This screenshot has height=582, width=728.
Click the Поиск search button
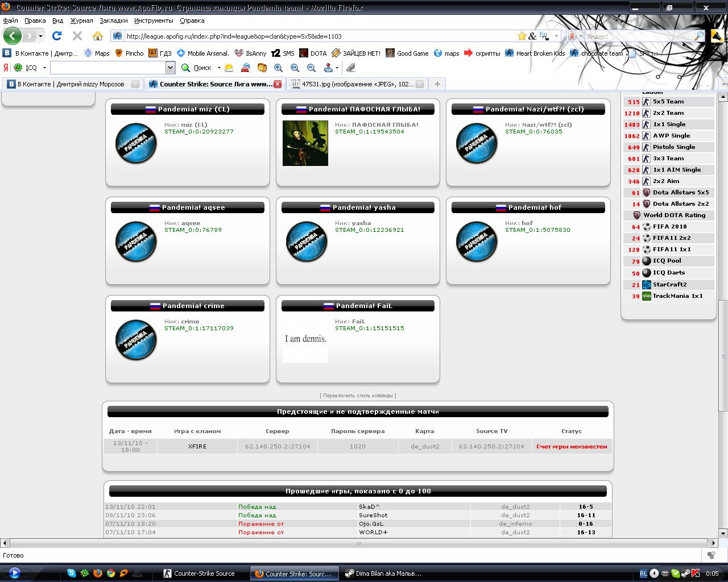(x=197, y=68)
